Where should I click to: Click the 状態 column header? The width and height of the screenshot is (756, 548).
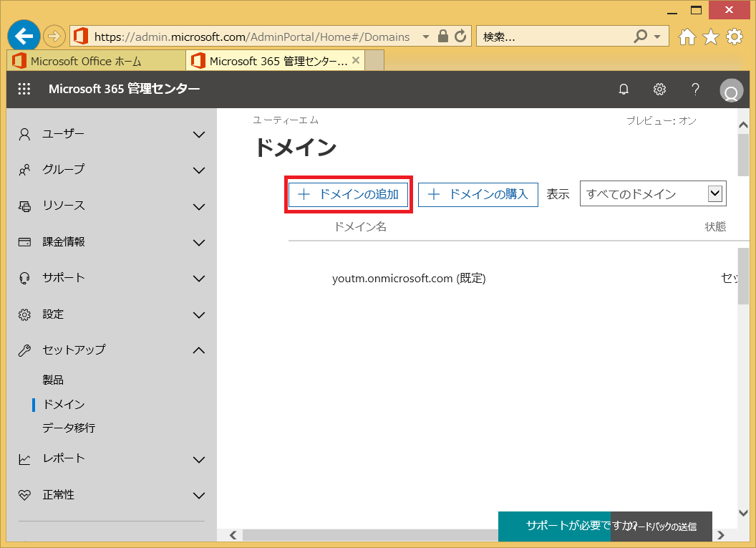(715, 227)
